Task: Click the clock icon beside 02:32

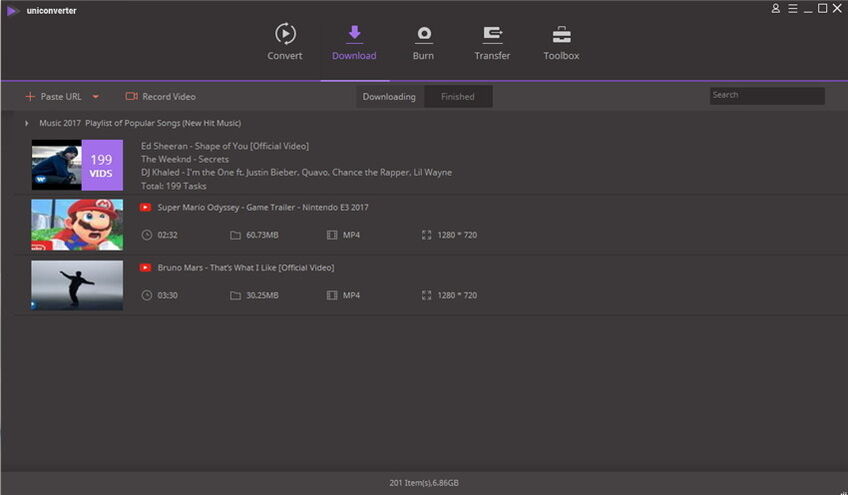Action: [x=147, y=235]
